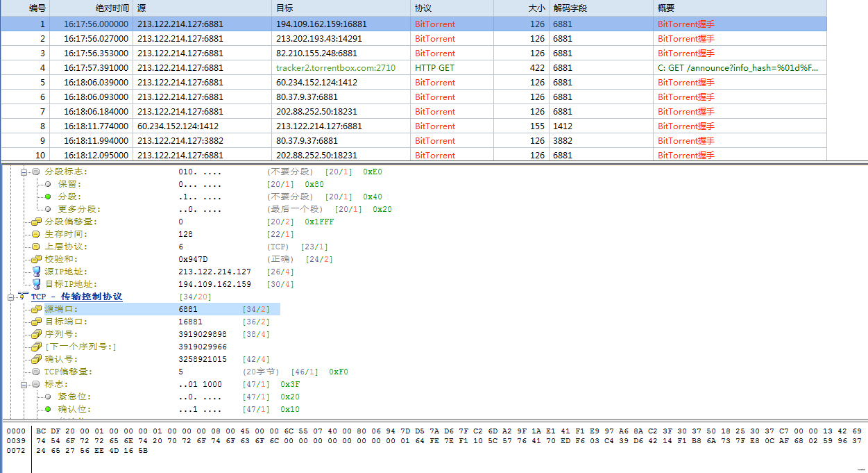Click the 序列号 field icon
The height and width of the screenshot is (473, 868).
coord(36,334)
